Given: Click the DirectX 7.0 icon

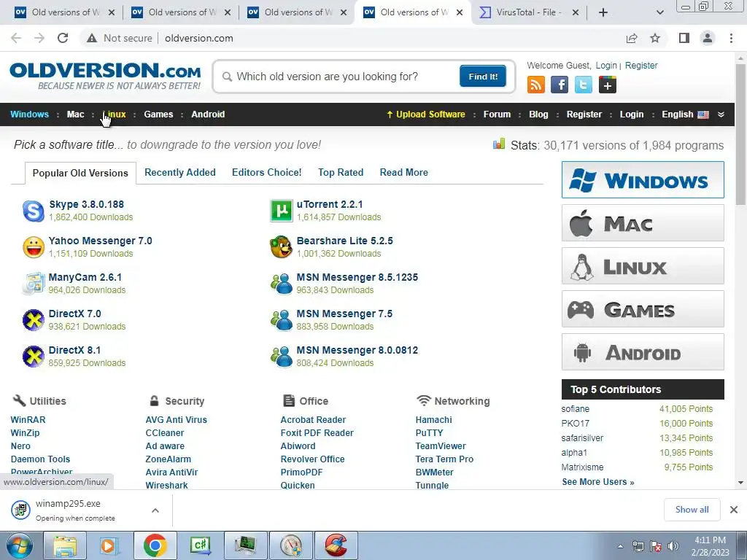Looking at the screenshot, I should point(34,320).
